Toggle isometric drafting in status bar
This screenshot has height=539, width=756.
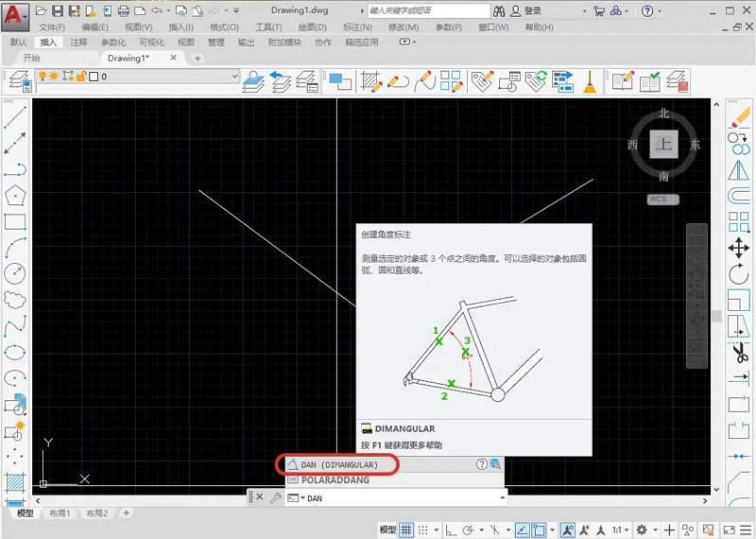pos(494,530)
